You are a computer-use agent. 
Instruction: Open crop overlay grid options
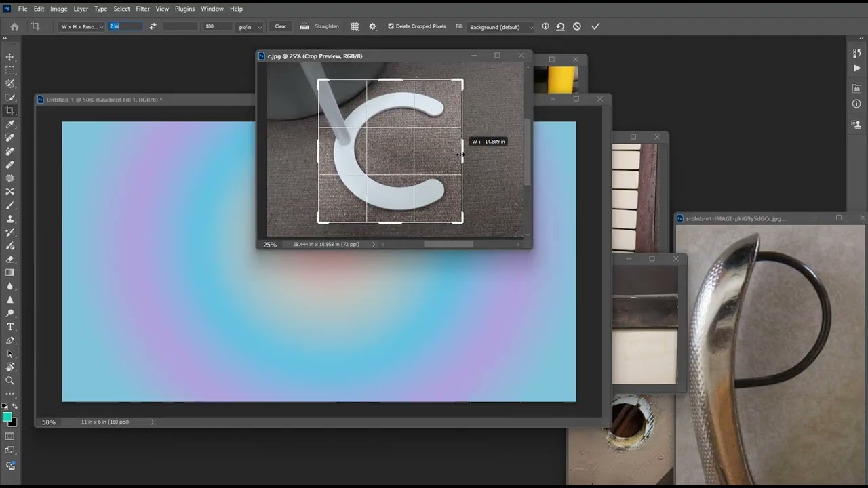click(355, 26)
